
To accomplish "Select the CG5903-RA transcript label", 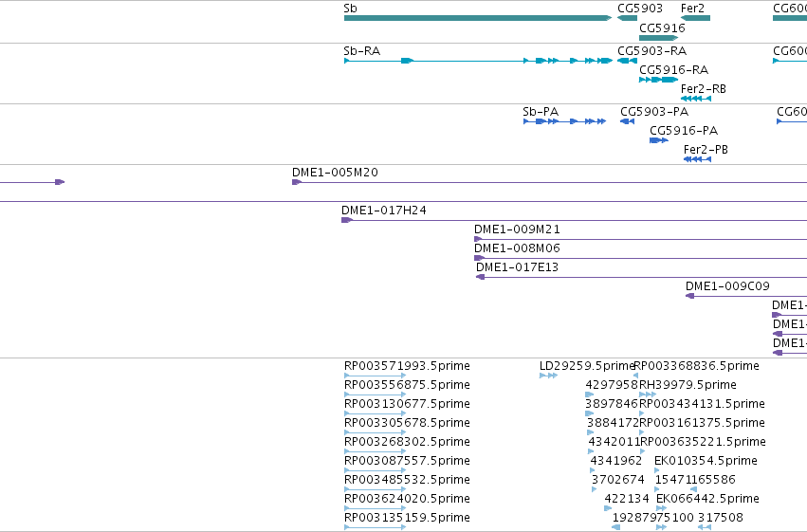I will tap(652, 51).
